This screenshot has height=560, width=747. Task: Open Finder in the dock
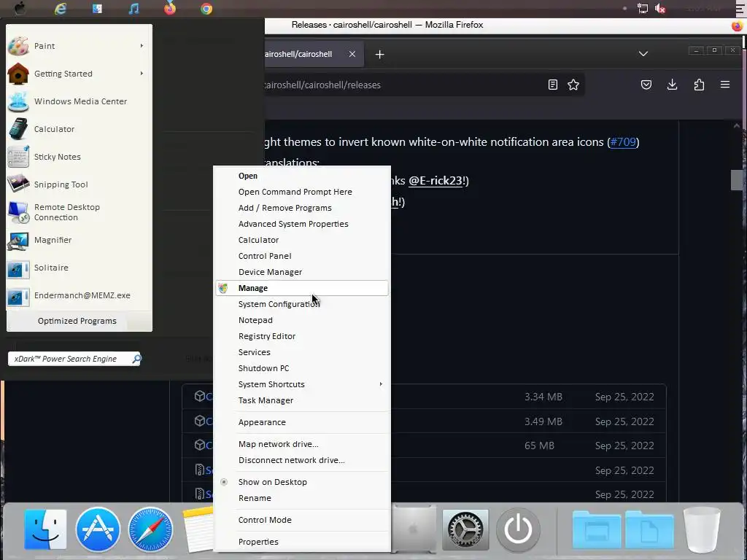45,529
